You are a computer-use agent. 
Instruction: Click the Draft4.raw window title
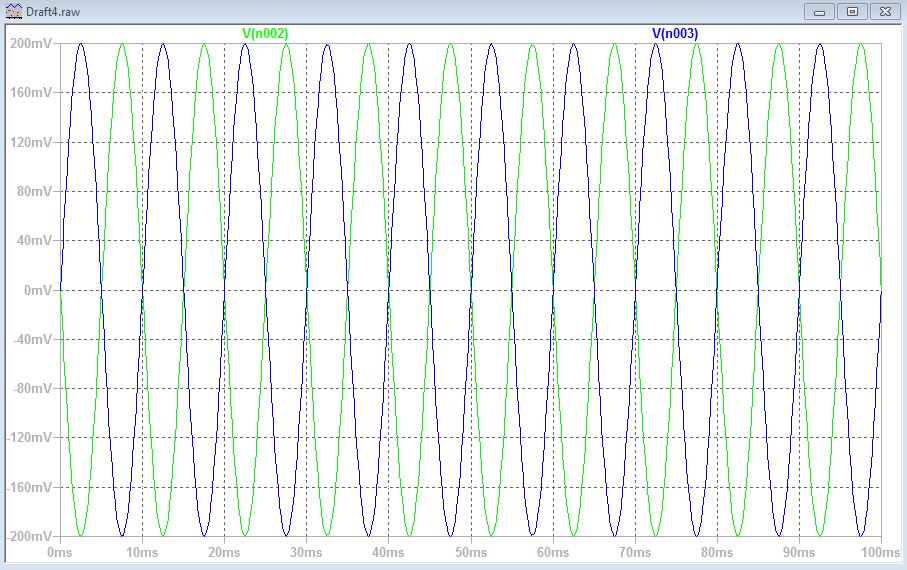click(53, 12)
